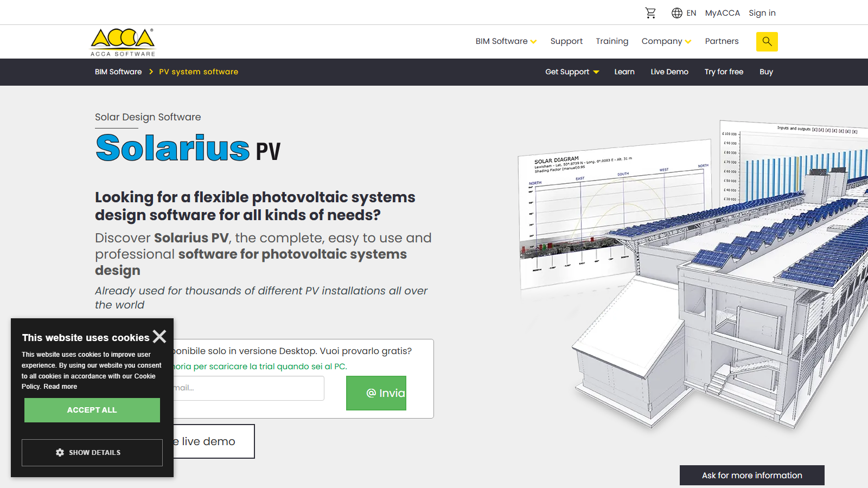Click the green Invia button
Viewport: 868px width, 488px height.
pyautogui.click(x=376, y=393)
